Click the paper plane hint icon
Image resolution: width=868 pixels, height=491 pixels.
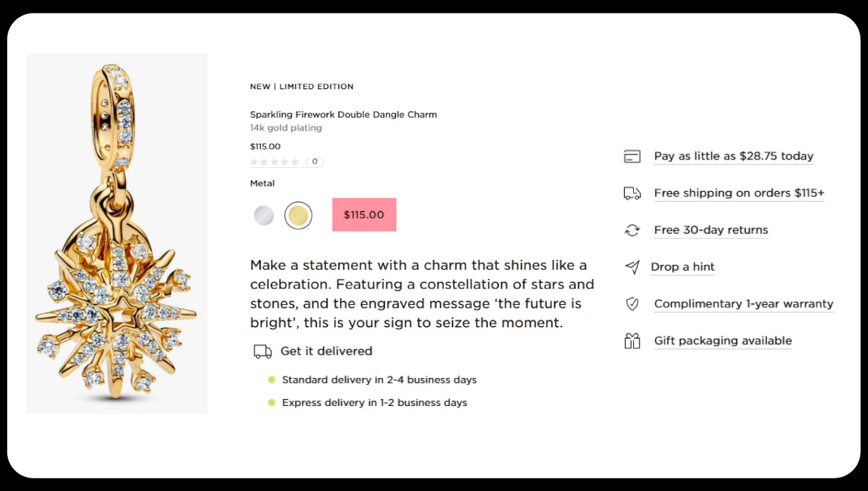(x=632, y=267)
